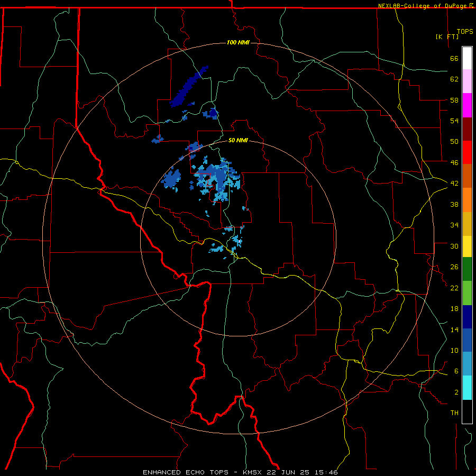This screenshot has height=476, width=476.
Task: Click the bright red 50 kft legend swatch
Action: [x=467, y=152]
